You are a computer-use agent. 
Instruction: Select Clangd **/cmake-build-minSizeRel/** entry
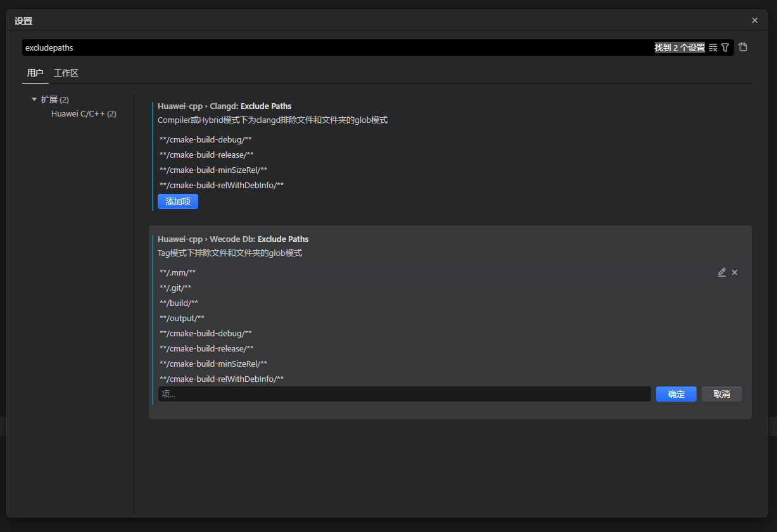pyautogui.click(x=213, y=170)
